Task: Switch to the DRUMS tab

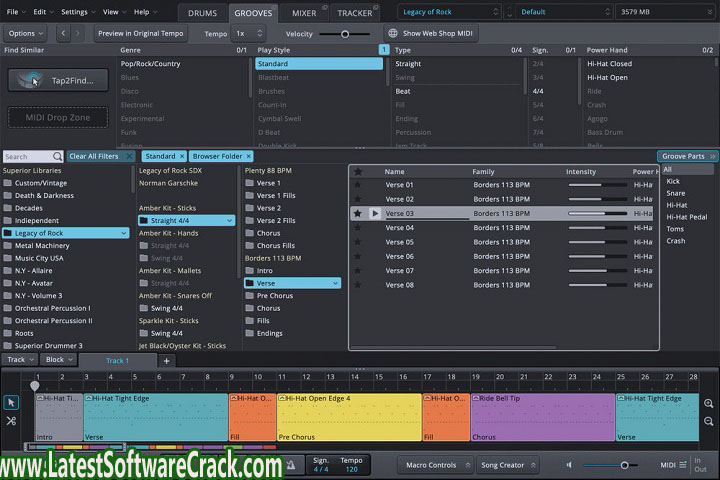Action: (202, 13)
